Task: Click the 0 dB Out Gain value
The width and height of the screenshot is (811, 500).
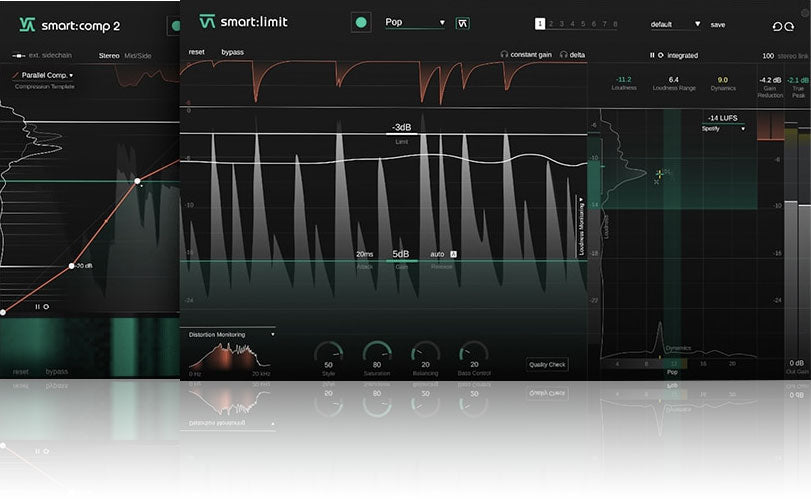Action: pyautogui.click(x=797, y=363)
